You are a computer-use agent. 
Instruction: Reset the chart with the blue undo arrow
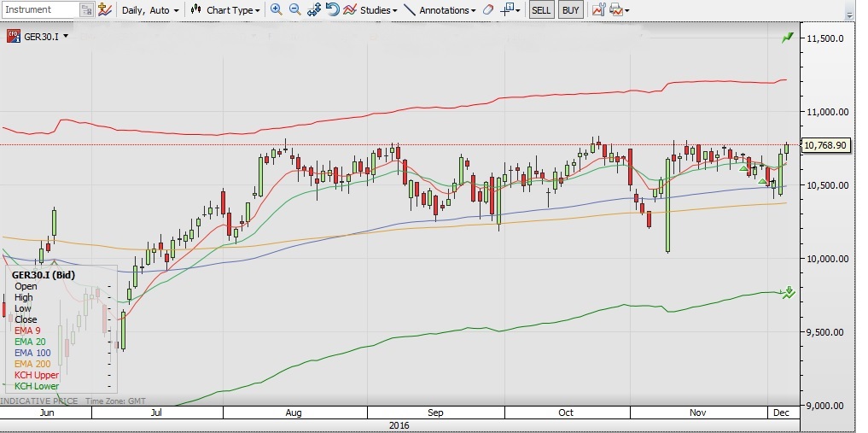[x=332, y=9]
